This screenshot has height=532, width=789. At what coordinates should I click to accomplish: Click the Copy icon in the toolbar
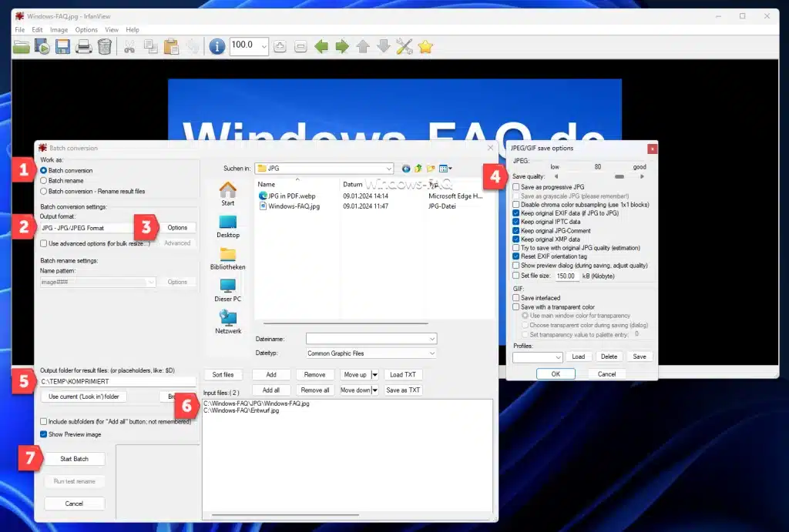coord(150,47)
